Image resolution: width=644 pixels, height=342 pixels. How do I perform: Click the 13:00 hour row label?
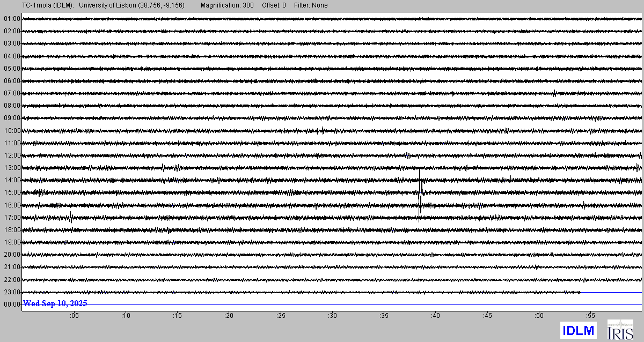coord(12,168)
